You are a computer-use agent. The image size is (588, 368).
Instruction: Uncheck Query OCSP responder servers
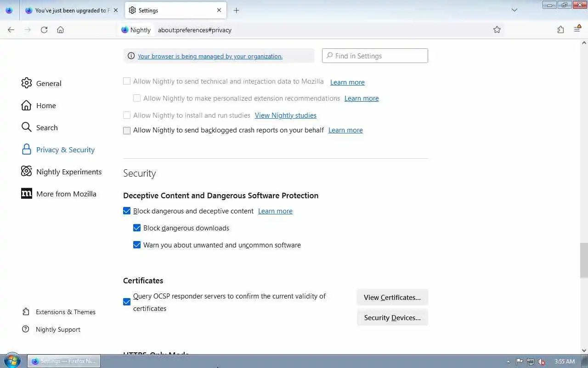click(127, 302)
